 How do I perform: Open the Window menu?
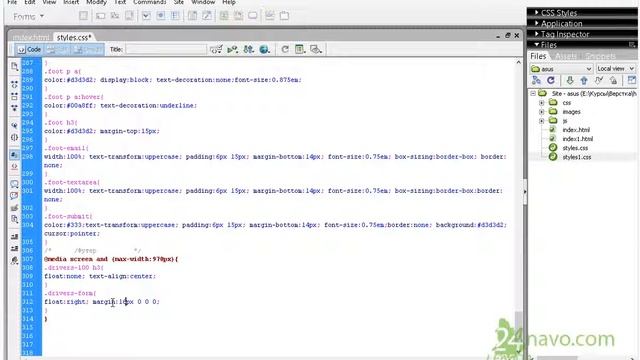pyautogui.click(x=203, y=2)
